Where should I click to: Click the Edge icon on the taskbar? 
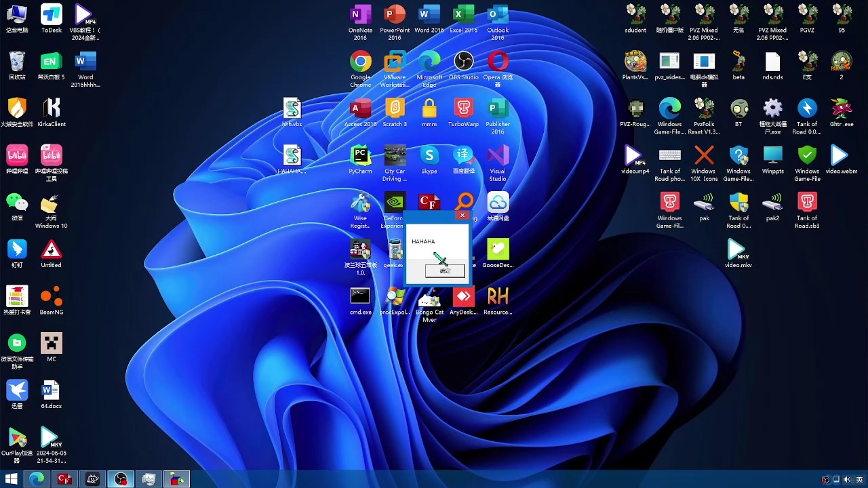[37, 479]
